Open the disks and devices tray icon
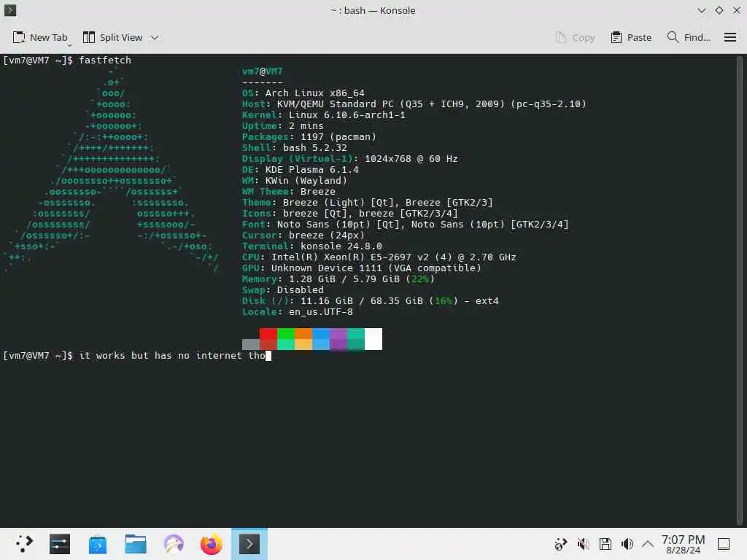Image resolution: width=747 pixels, height=560 pixels. pos(605,544)
